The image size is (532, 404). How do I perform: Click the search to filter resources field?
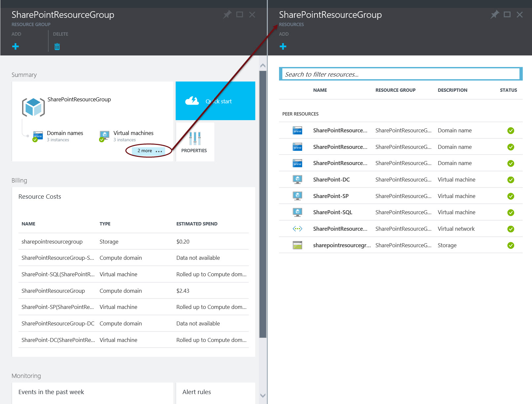401,74
